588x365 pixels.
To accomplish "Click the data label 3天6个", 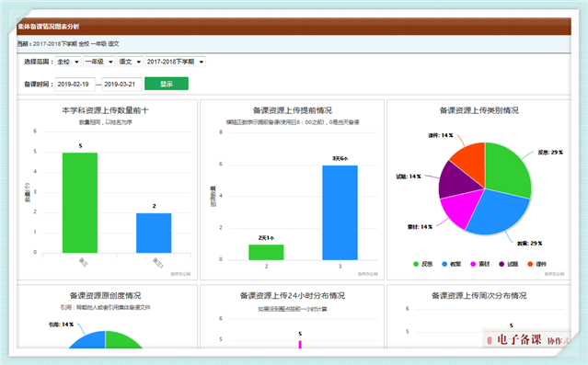I will click(340, 158).
